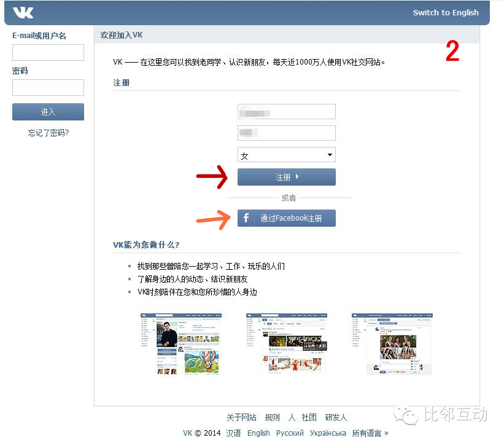This screenshot has width=504, height=440.
Task: Focus the 密码 password input field
Action: 48,87
